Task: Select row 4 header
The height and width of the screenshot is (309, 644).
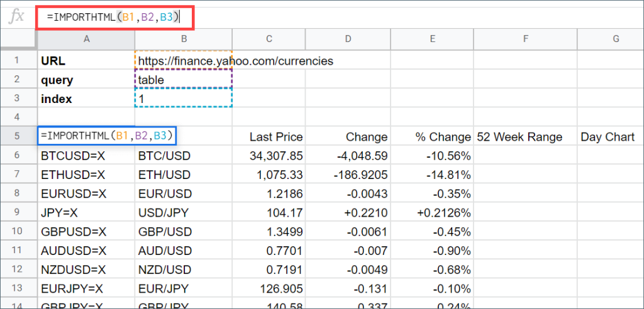Action: 18,117
